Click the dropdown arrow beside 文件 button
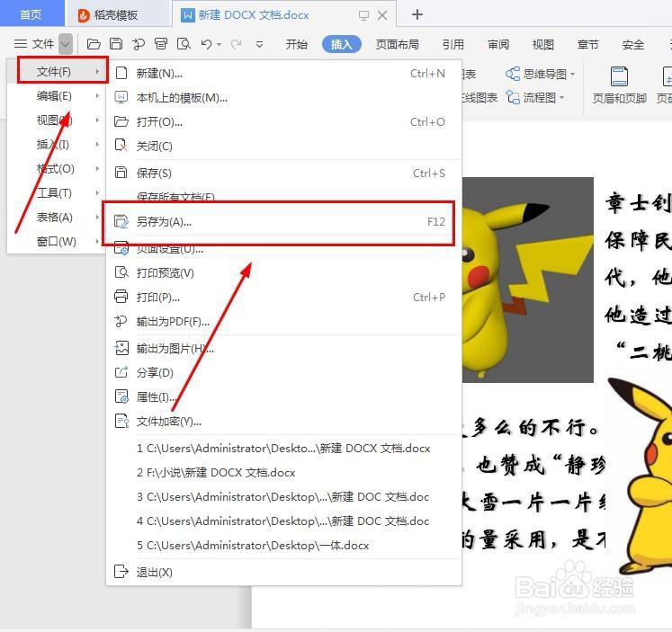 click(66, 44)
